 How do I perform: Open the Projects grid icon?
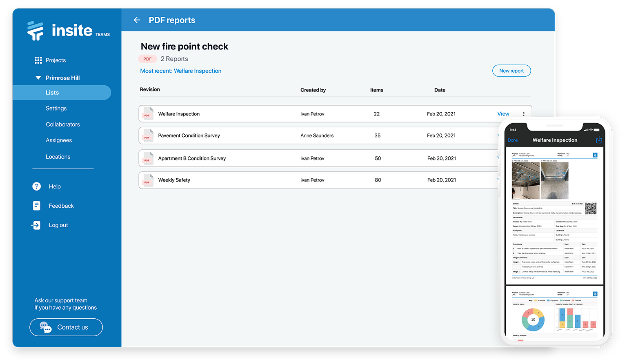(38, 60)
